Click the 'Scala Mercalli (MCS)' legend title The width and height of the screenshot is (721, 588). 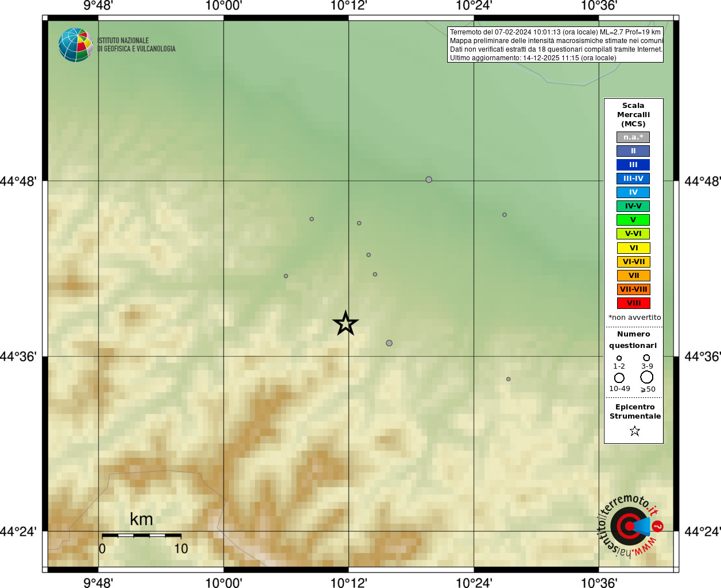633,114
